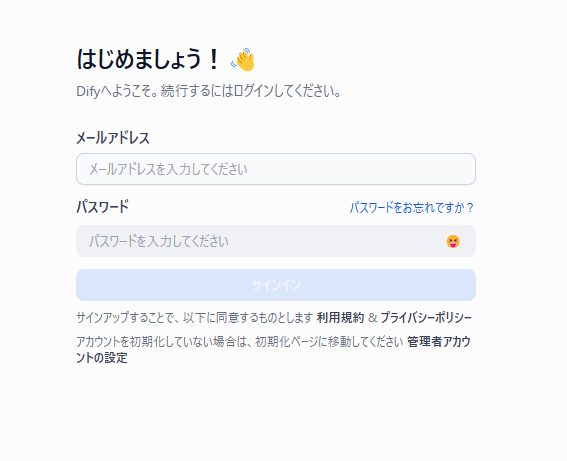
Task: Click the word Dify in the welcome message
Action: tap(88, 91)
